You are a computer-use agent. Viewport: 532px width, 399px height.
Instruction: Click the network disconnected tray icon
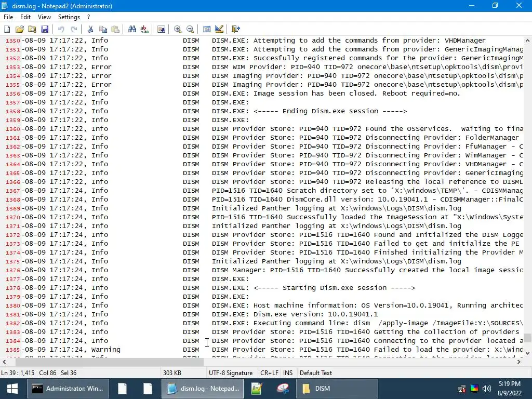pos(462,389)
